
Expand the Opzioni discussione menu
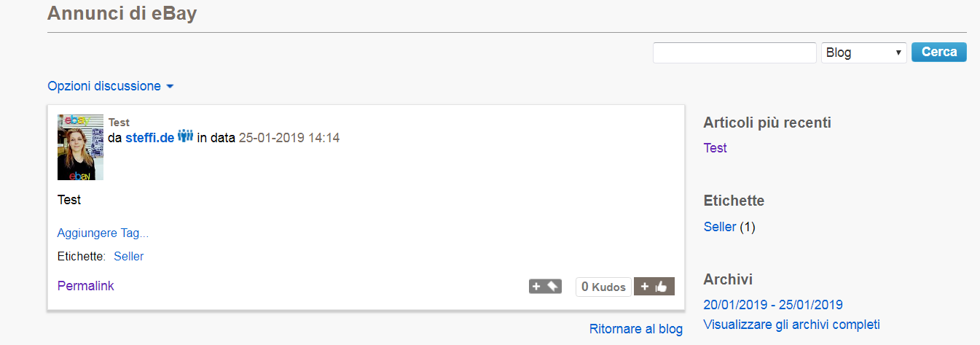click(x=111, y=86)
